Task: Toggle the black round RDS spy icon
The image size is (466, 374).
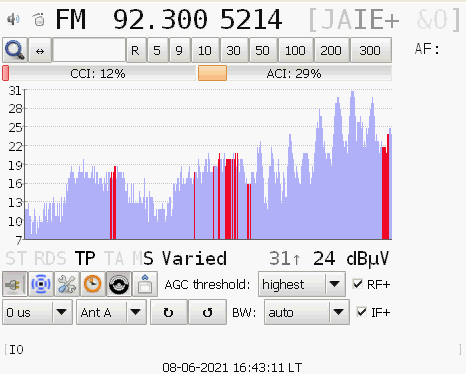Action: [119, 284]
